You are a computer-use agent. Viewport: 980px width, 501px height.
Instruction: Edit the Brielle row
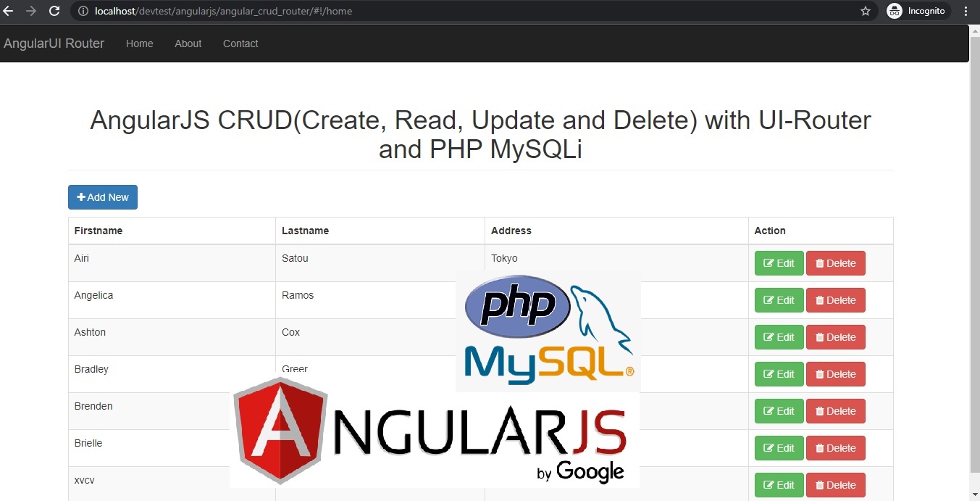click(779, 448)
